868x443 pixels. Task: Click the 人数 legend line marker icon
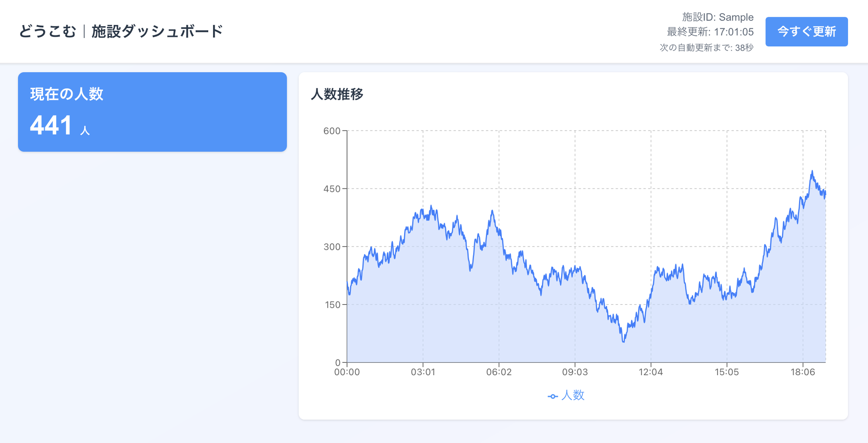(552, 396)
